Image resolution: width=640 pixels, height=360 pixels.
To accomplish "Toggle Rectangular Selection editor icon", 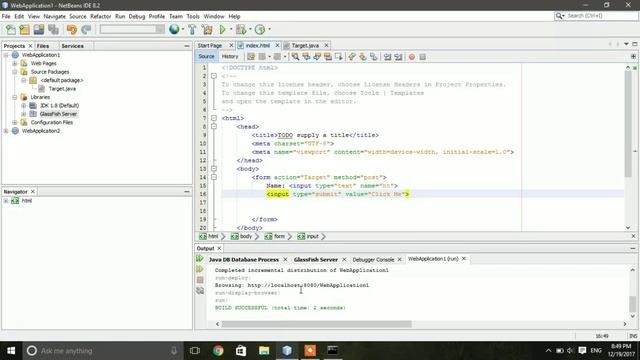I will coord(338,57).
